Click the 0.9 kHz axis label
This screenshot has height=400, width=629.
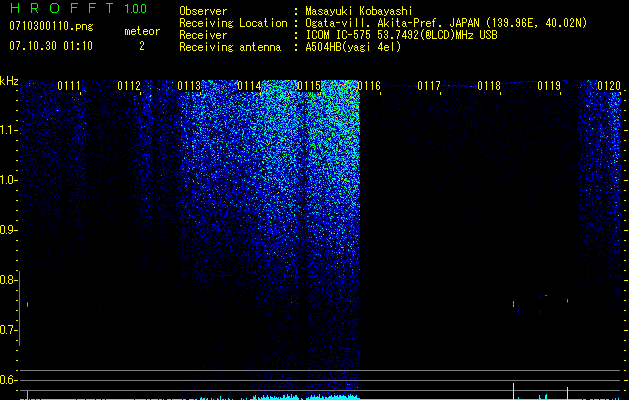click(x=8, y=230)
